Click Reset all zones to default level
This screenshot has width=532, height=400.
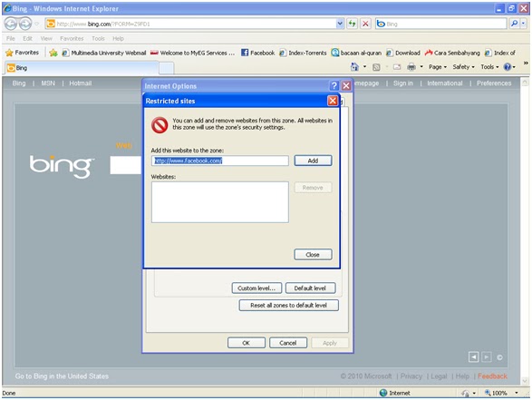point(289,305)
